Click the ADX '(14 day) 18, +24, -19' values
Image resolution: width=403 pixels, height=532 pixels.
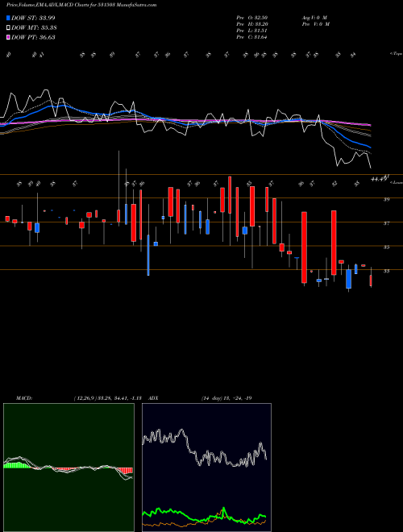[x=226, y=398]
